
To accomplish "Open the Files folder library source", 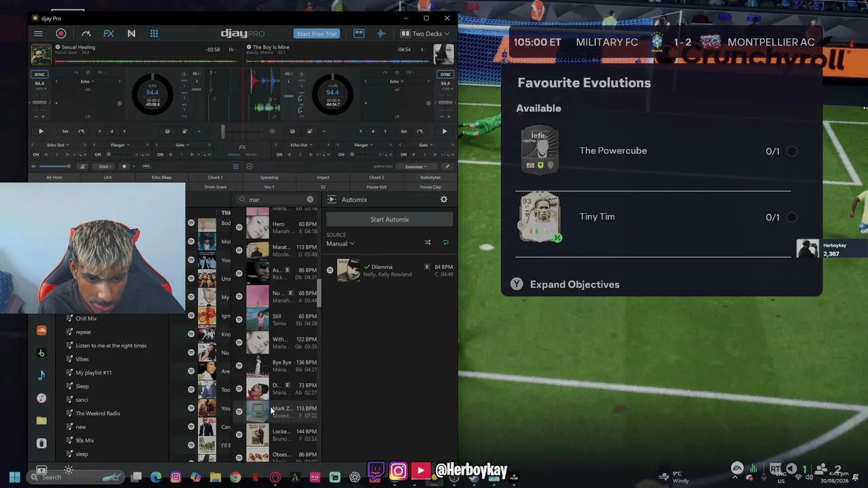I will [41, 420].
